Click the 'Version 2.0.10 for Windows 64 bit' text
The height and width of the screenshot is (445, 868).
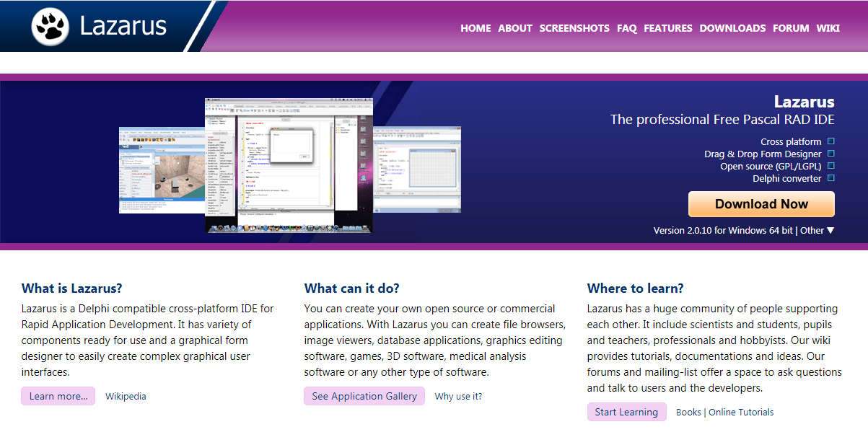click(x=723, y=230)
